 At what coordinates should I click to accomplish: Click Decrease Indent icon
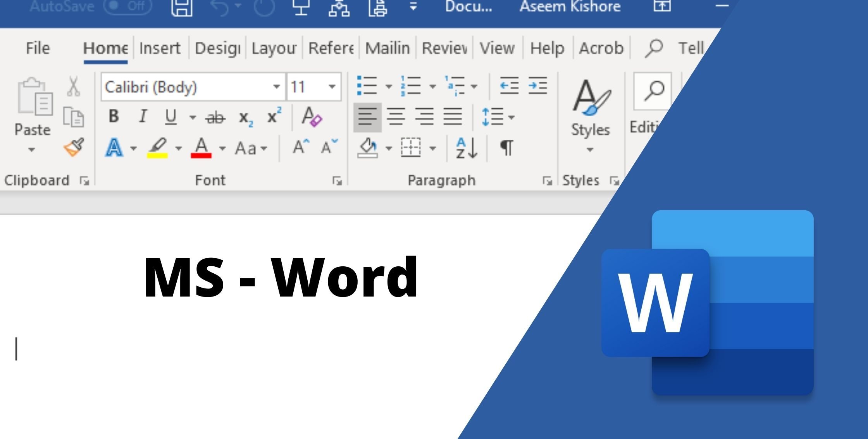click(509, 86)
